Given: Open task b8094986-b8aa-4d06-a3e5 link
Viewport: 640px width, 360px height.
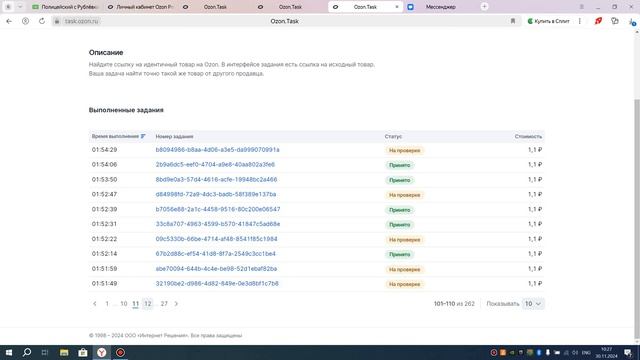Looking at the screenshot, I should pos(218,150).
